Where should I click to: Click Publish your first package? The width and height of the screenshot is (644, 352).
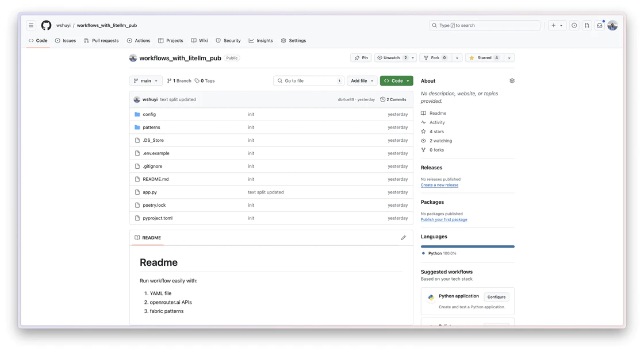coord(444,219)
